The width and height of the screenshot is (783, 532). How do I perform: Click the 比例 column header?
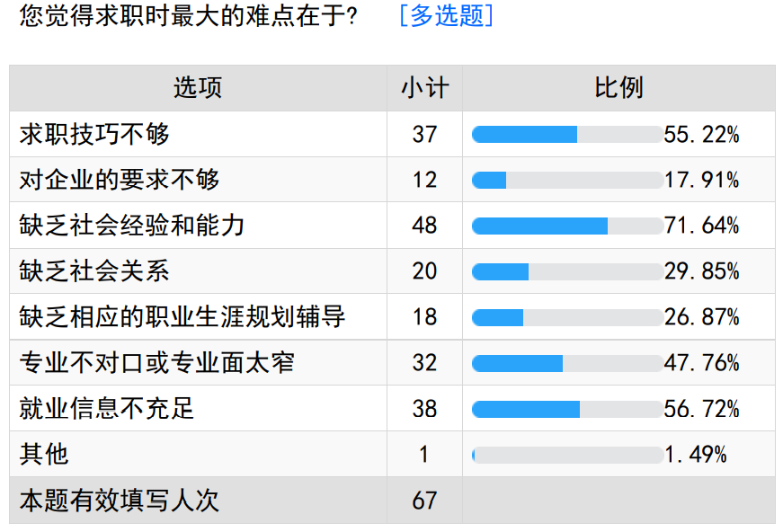tap(618, 88)
